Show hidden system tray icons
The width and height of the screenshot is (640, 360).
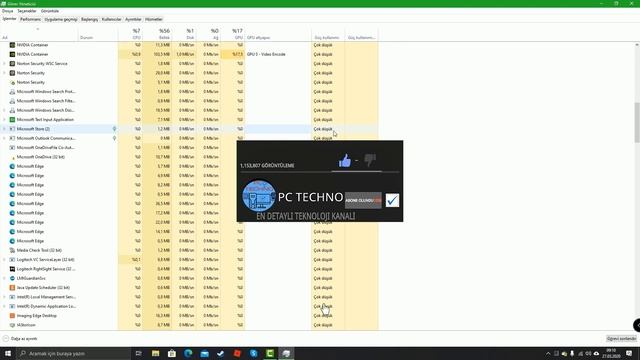click(x=548, y=353)
